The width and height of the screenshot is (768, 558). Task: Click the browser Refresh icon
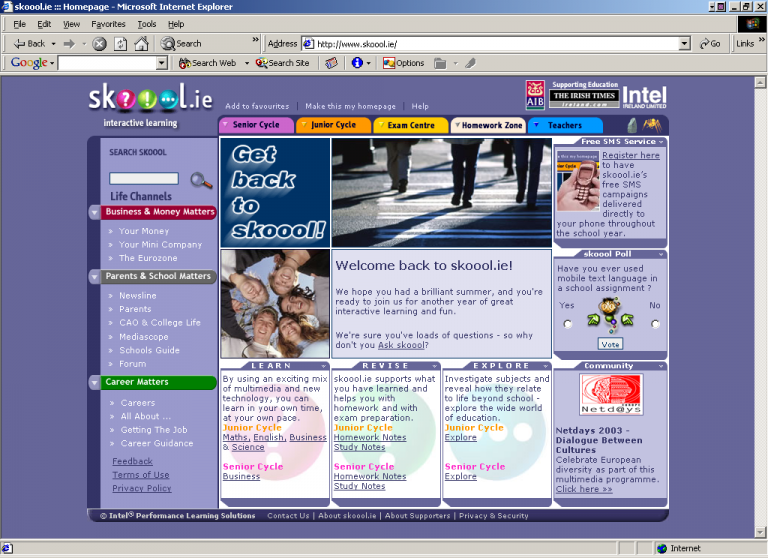pos(120,44)
